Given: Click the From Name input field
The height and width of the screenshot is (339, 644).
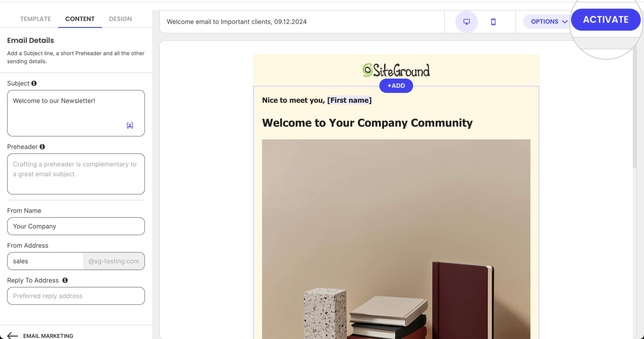Looking at the screenshot, I should pyautogui.click(x=76, y=226).
